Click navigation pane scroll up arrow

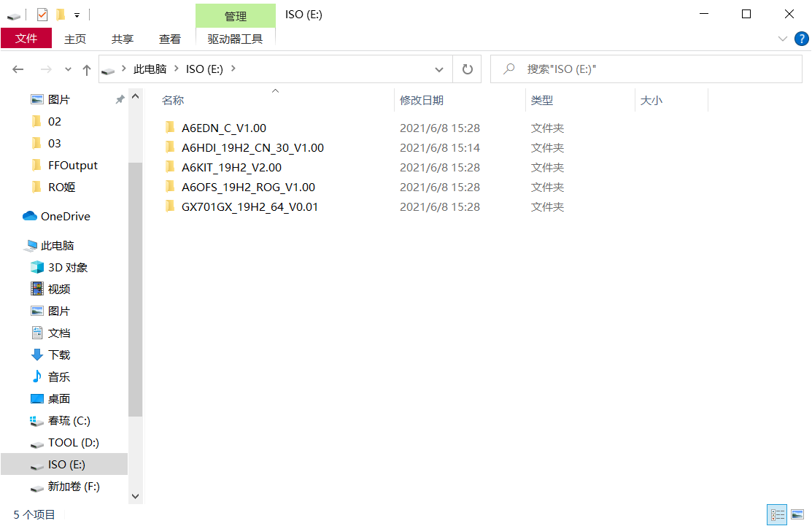click(x=135, y=96)
